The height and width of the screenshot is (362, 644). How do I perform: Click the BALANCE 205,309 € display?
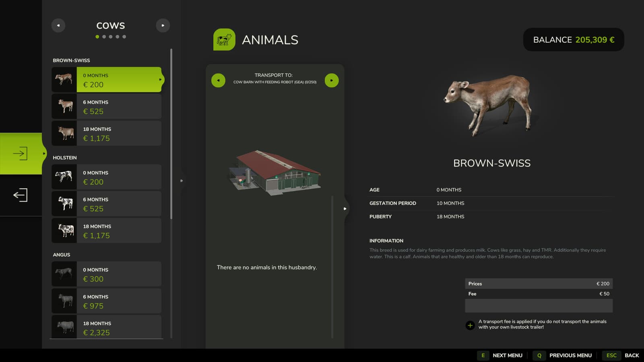tap(574, 39)
